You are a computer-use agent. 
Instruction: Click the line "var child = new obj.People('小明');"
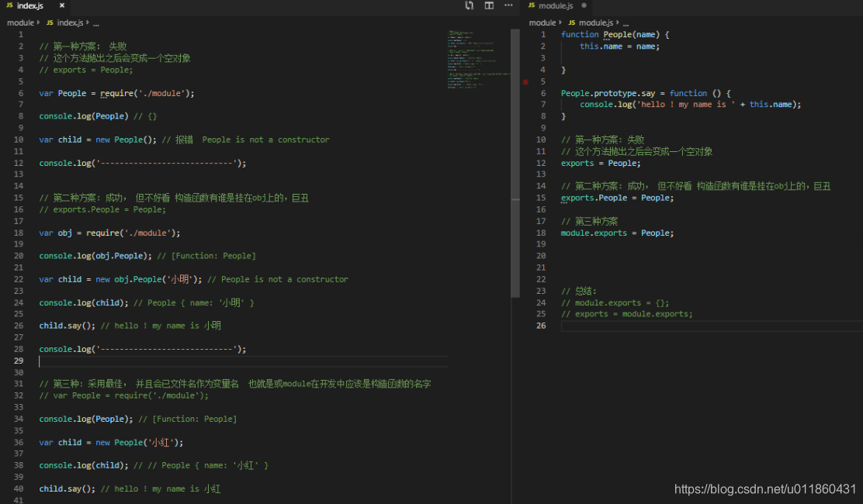click(120, 279)
